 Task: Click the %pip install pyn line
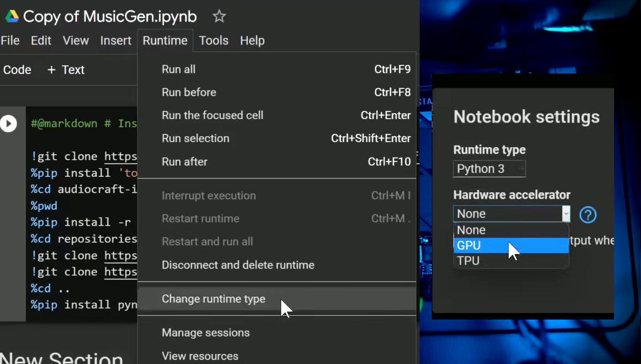click(84, 305)
